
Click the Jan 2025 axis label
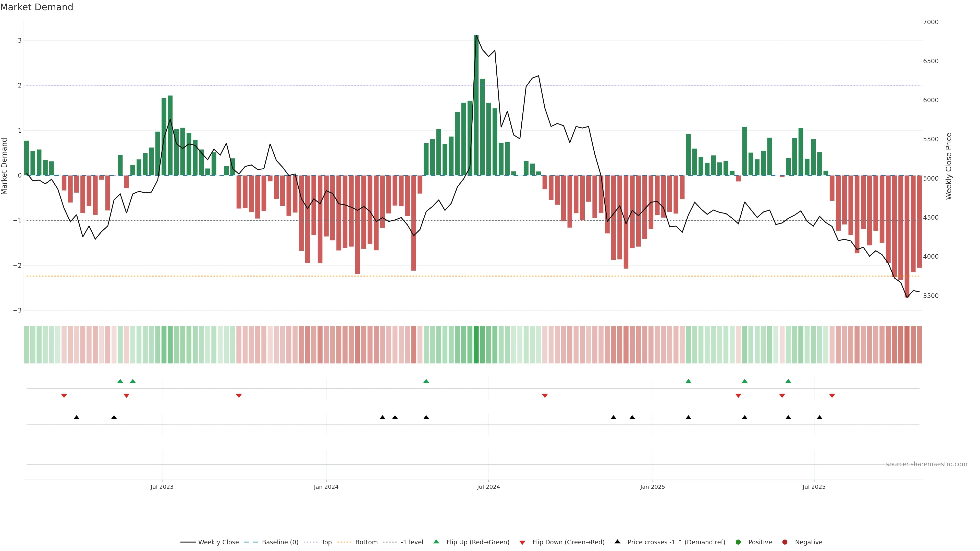[x=653, y=487]
